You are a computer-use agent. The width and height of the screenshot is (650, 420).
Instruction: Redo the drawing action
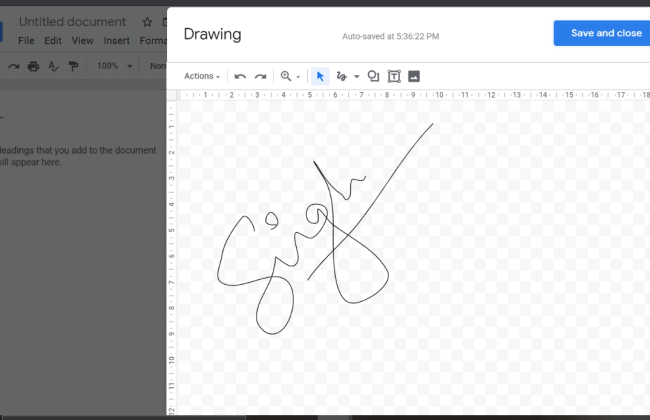tap(260, 76)
